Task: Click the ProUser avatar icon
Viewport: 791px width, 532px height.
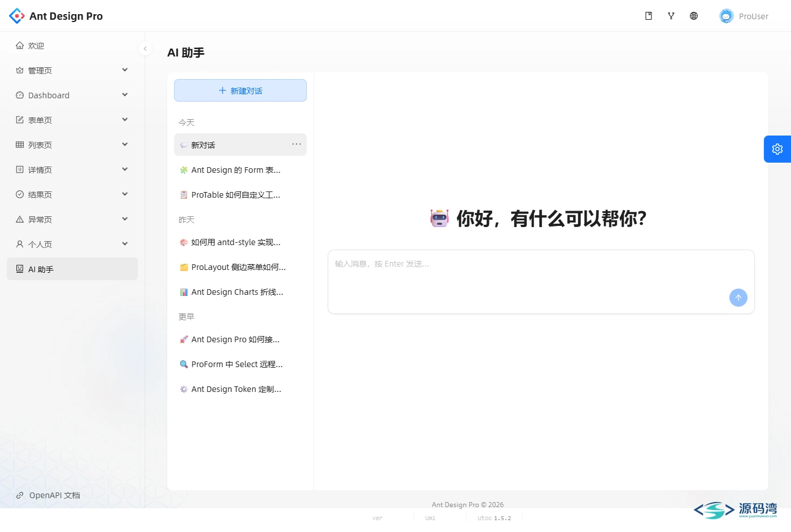Action: 726,16
